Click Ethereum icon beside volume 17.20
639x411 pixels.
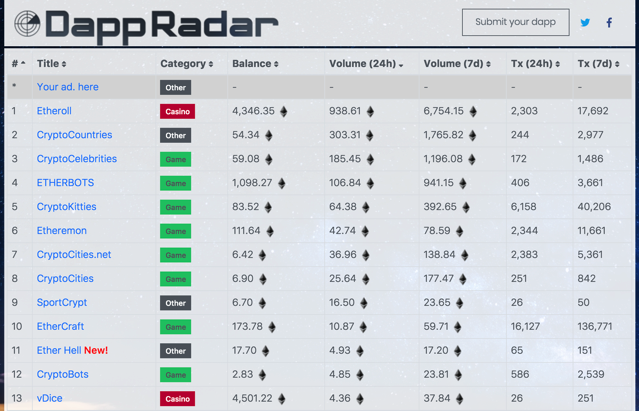point(458,351)
